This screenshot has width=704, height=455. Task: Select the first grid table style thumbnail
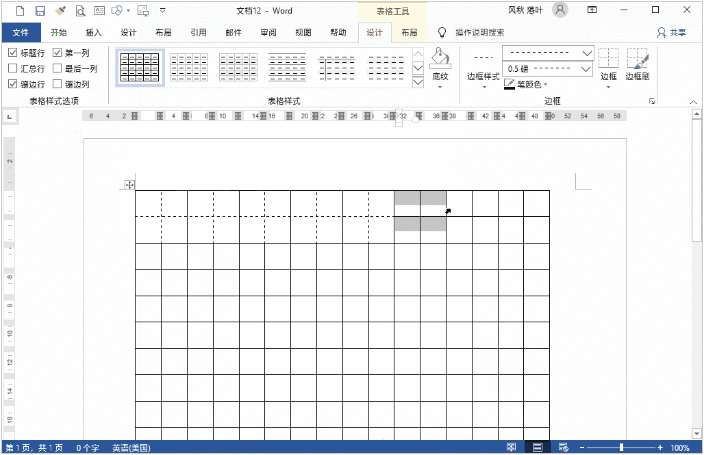pyautogui.click(x=140, y=67)
